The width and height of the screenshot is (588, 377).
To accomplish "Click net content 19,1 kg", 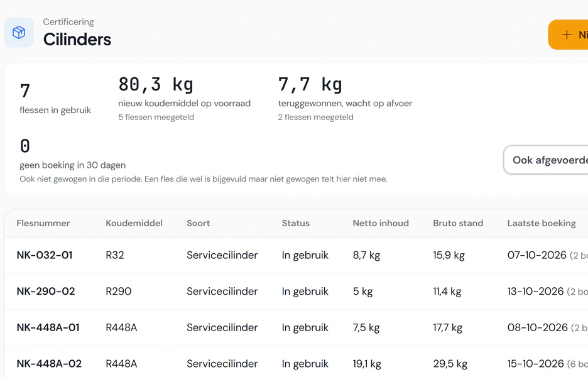I will coord(367,364).
